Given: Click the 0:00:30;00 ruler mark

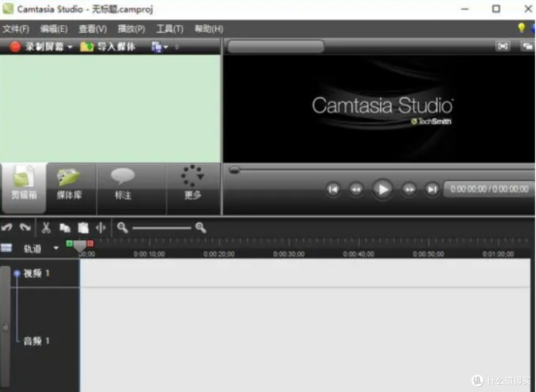Looking at the screenshot, I should tap(289, 254).
